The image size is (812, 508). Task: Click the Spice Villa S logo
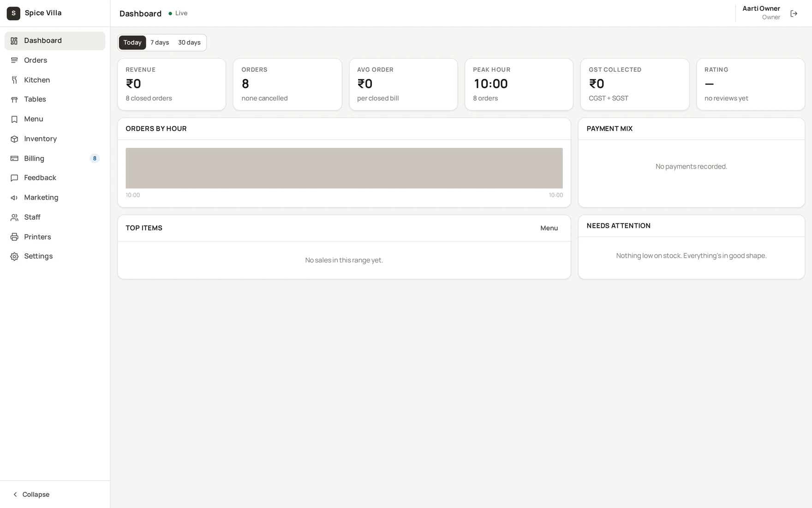(x=13, y=13)
